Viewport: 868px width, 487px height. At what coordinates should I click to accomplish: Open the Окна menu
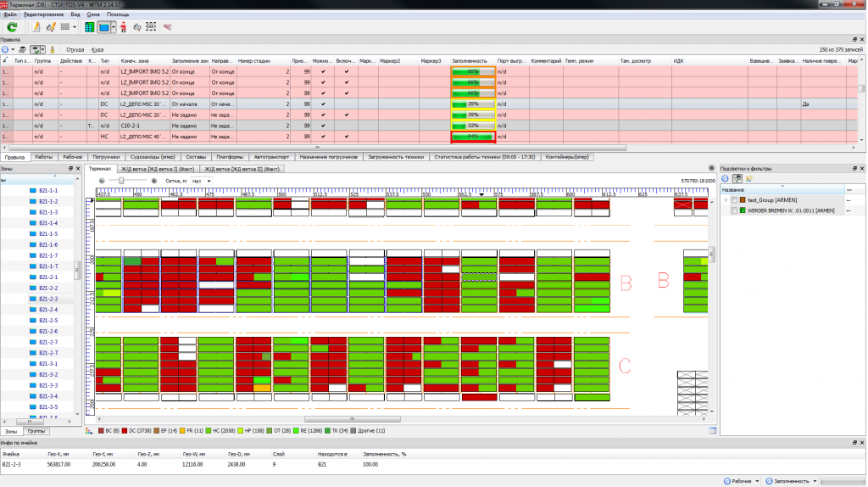[x=93, y=14]
